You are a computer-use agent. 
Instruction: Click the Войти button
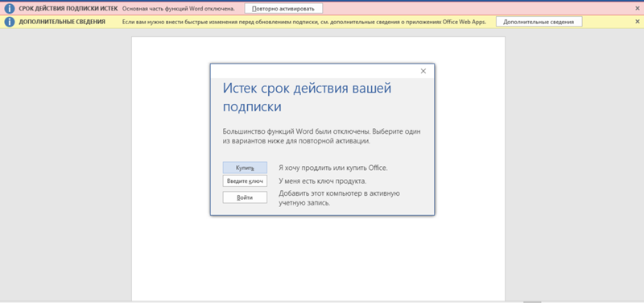coord(245,197)
